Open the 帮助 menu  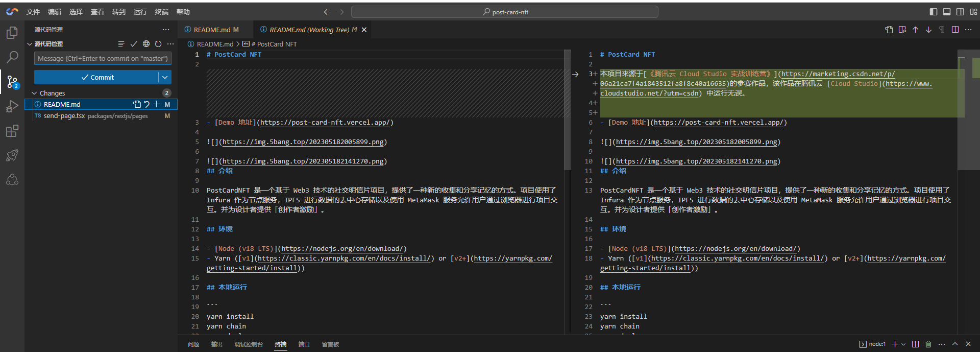183,12
